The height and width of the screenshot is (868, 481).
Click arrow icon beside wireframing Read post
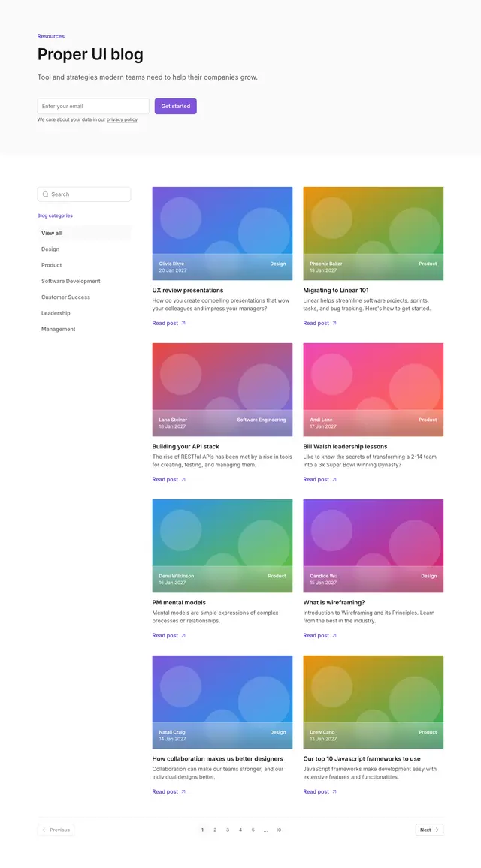click(x=334, y=635)
